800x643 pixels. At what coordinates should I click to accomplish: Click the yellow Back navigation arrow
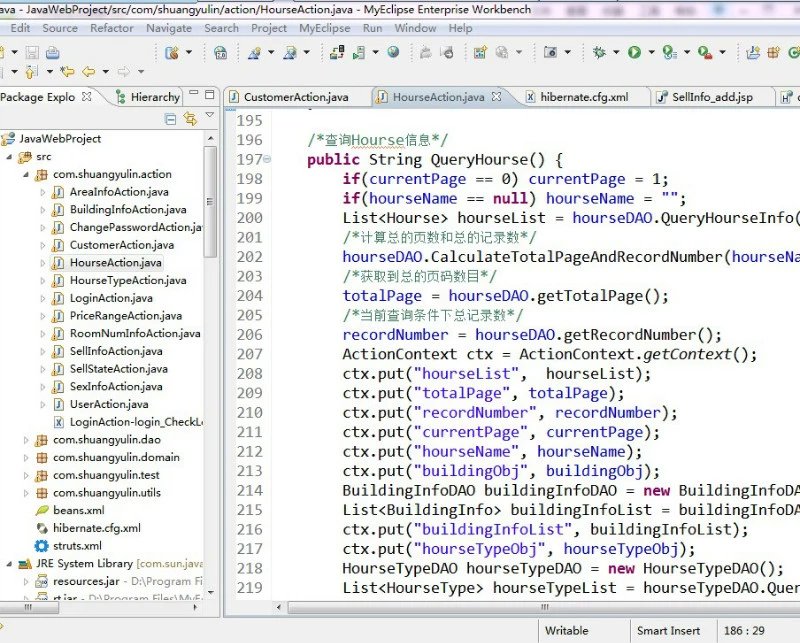89,71
